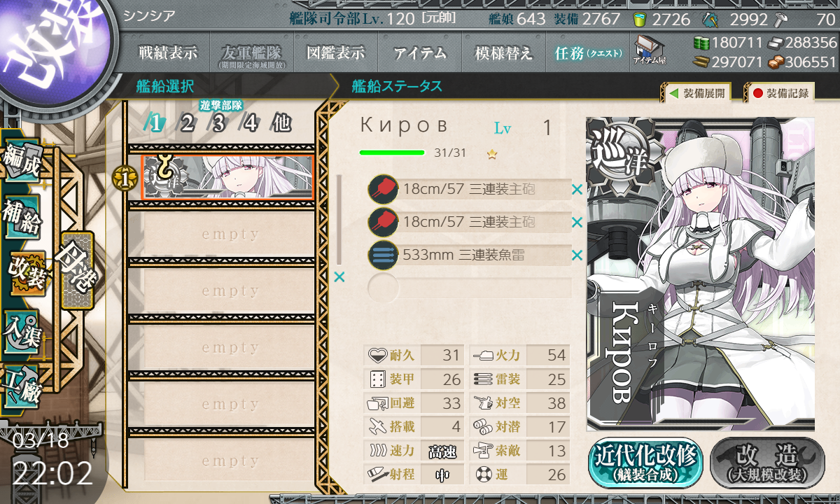Open the 補給 resupply side icon

click(x=22, y=218)
